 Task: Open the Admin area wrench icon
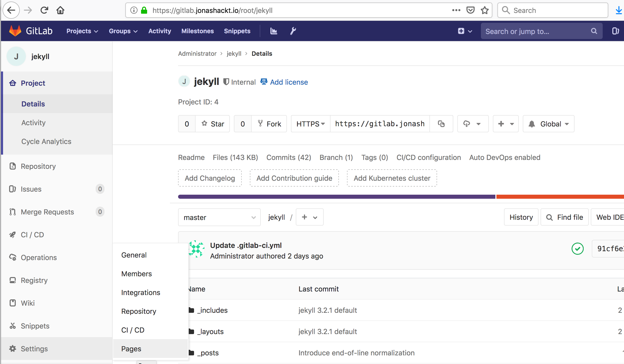293,31
